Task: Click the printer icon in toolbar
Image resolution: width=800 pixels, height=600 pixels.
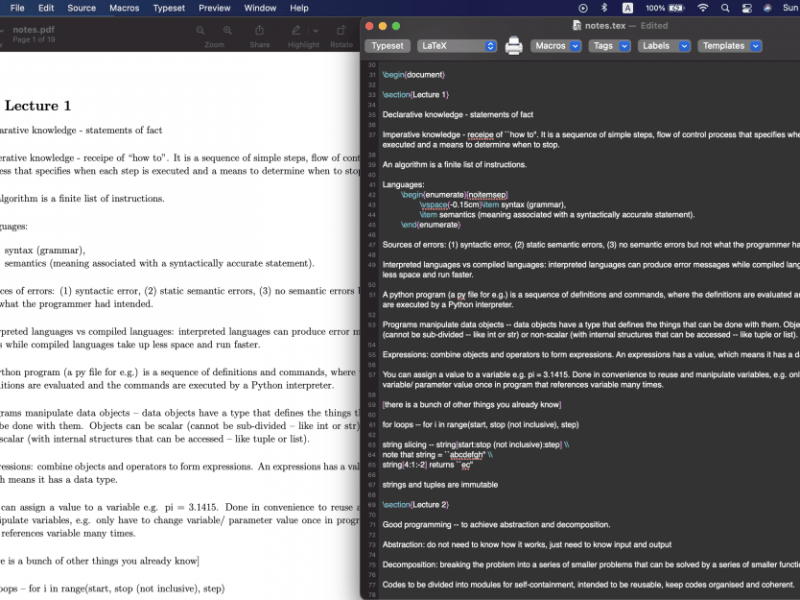Action: tap(514, 46)
